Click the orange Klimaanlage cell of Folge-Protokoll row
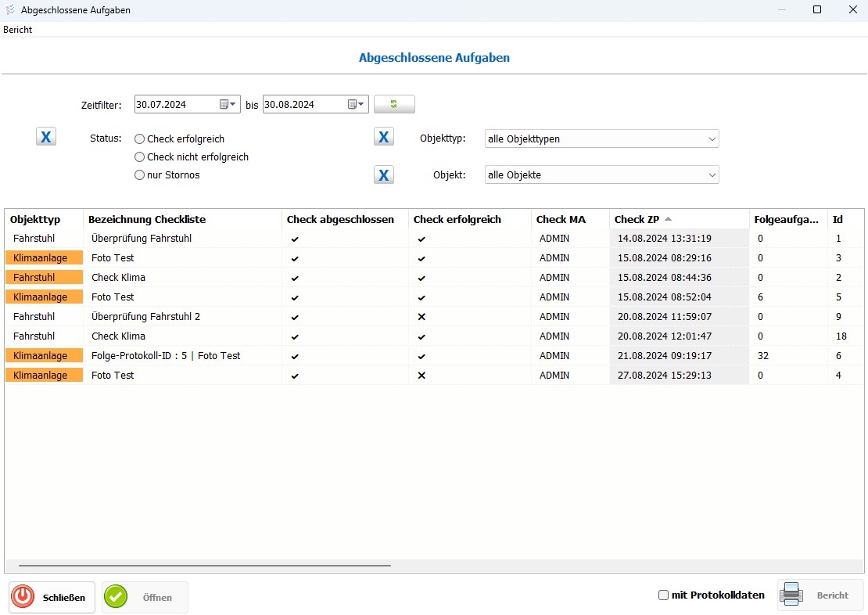The width and height of the screenshot is (868, 615). (x=44, y=356)
